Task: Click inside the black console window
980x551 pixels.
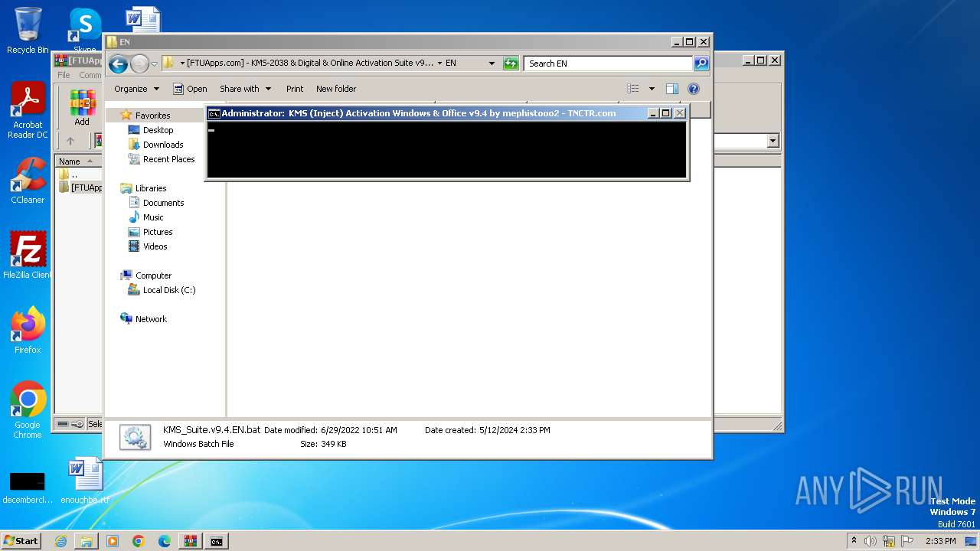Action: [447, 149]
